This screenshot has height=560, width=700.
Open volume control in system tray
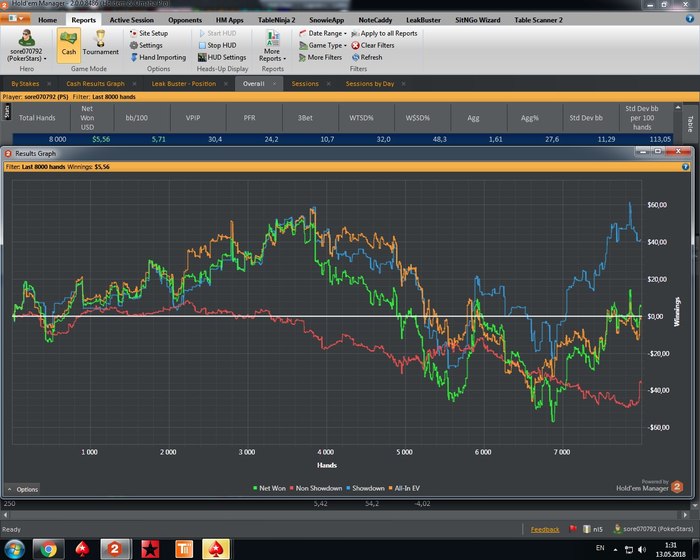tap(642, 549)
